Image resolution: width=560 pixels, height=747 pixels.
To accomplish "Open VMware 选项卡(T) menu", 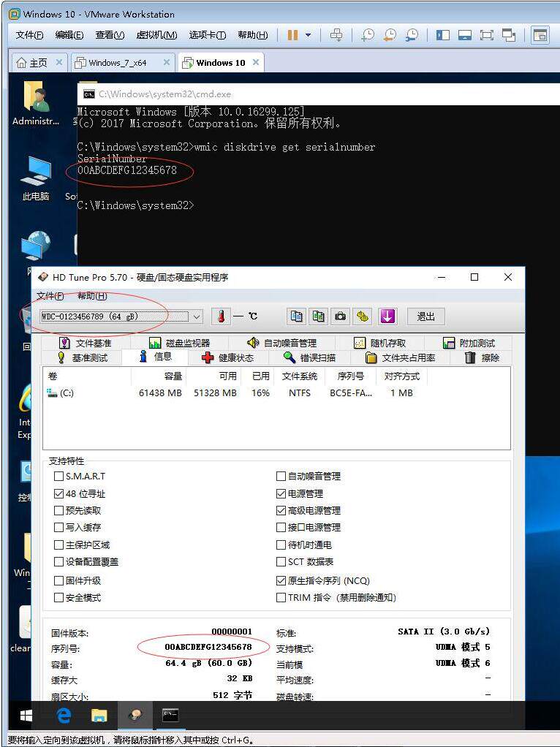I will tap(208, 35).
